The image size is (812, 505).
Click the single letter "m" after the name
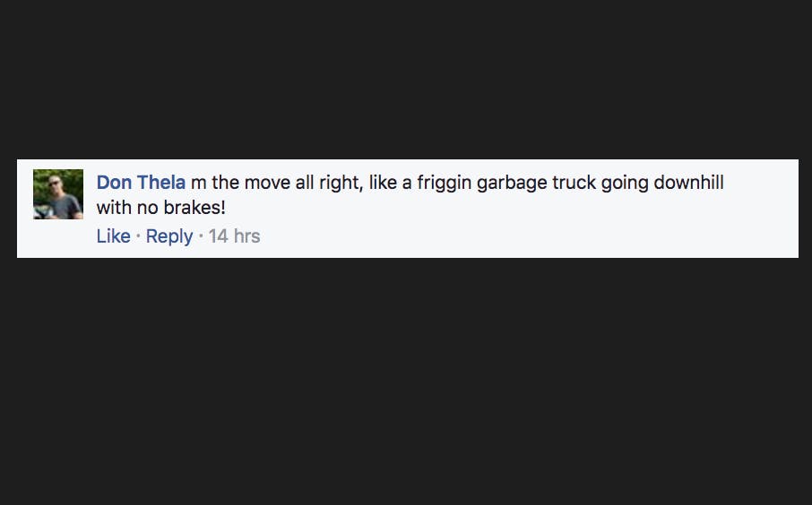199,183
